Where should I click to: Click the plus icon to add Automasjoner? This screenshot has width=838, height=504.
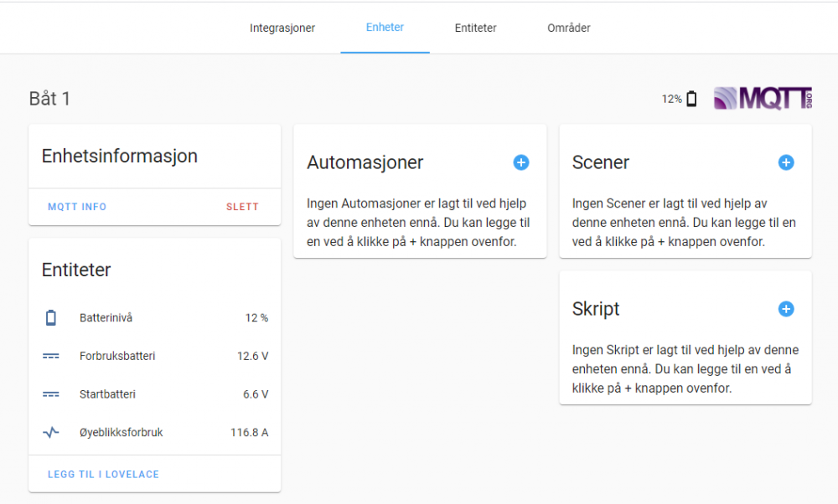(x=520, y=162)
